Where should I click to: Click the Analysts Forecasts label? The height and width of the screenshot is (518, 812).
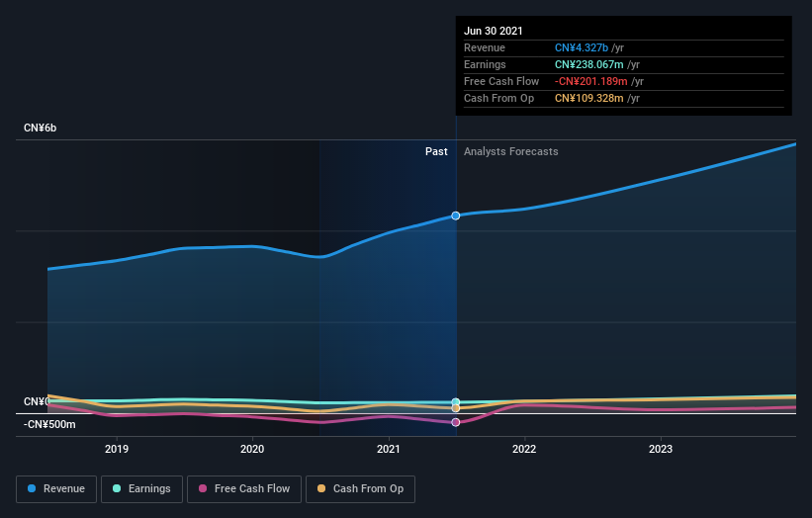coord(510,151)
